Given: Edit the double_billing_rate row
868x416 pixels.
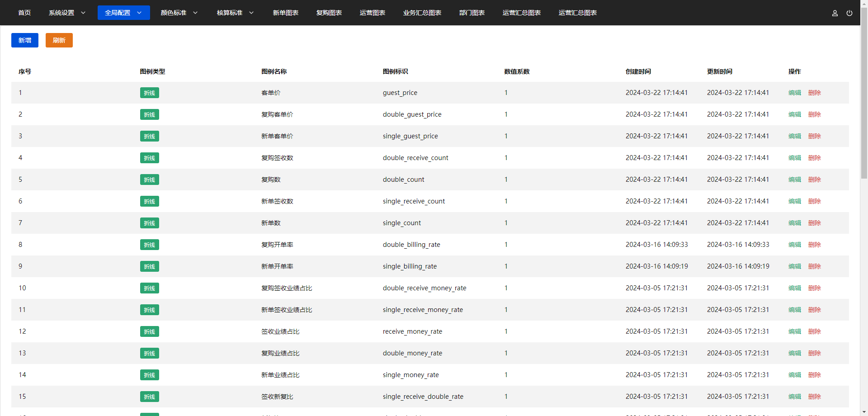Looking at the screenshot, I should [795, 245].
